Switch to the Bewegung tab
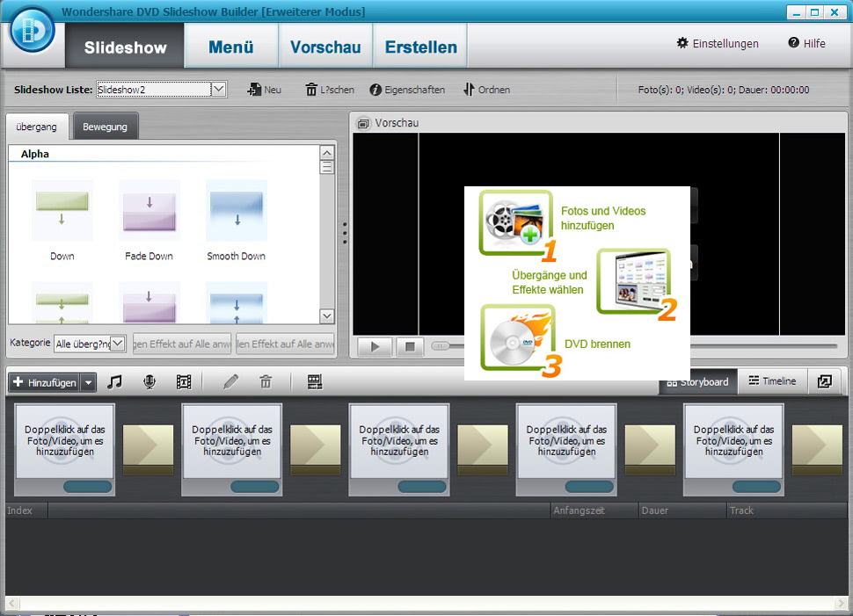Viewport: 853px width, 616px height. (x=105, y=126)
